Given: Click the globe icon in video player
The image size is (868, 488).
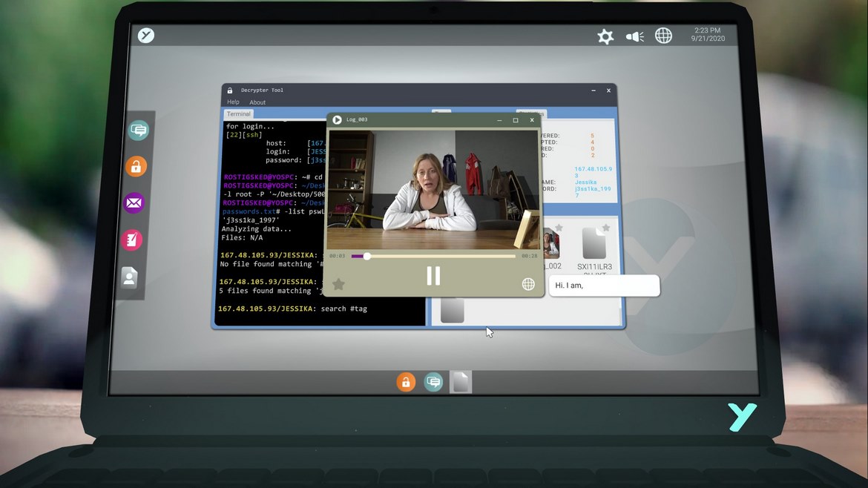Looking at the screenshot, I should (528, 284).
